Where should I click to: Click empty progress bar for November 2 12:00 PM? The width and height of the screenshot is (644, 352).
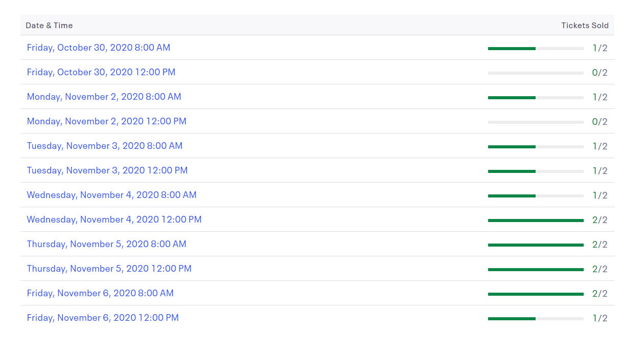point(536,122)
